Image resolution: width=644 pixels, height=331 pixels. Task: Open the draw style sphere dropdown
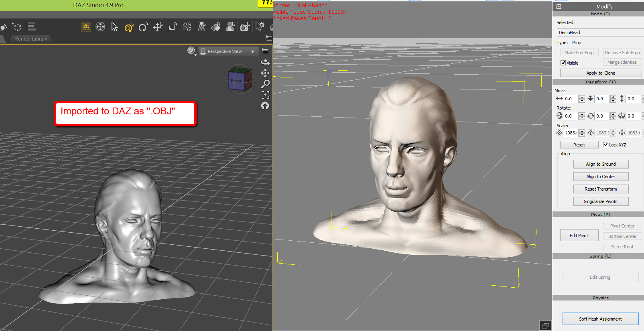pos(192,51)
